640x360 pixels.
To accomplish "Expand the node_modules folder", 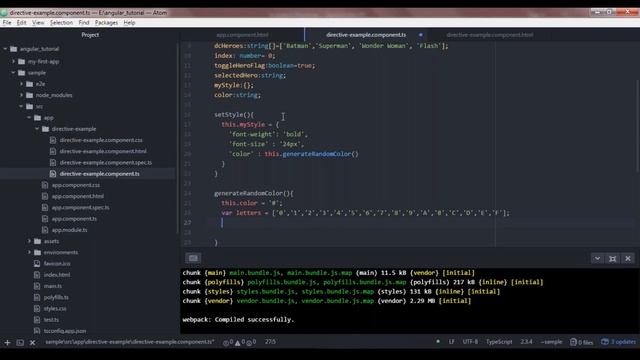I will pyautogui.click(x=21, y=95).
